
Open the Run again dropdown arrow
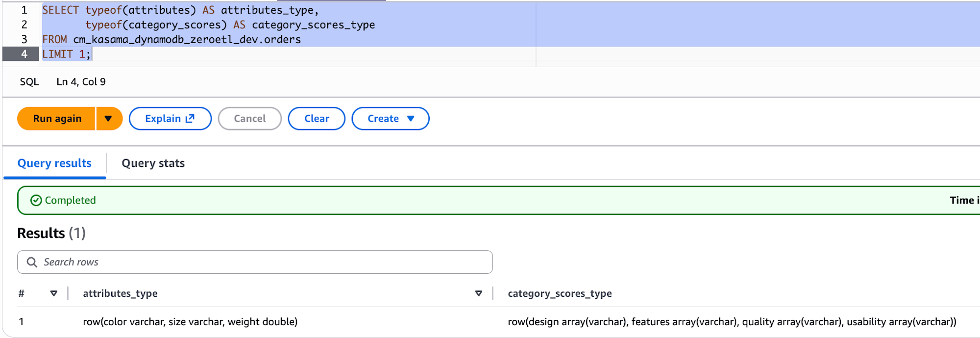coord(109,119)
